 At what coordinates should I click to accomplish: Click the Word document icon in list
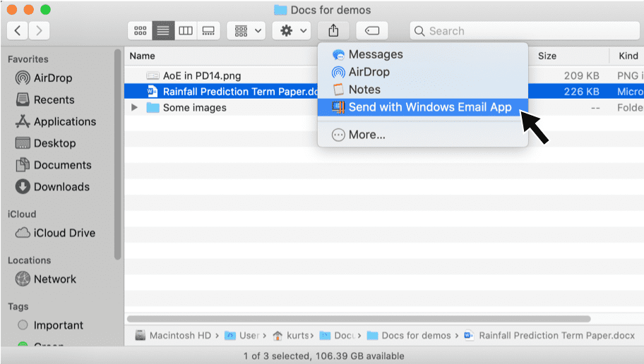click(x=153, y=92)
